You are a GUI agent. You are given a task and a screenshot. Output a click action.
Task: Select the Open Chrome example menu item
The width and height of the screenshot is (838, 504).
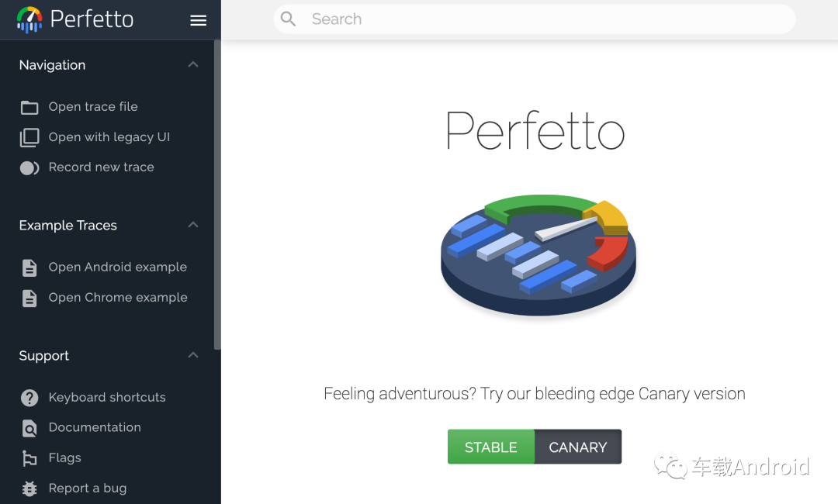[118, 297]
